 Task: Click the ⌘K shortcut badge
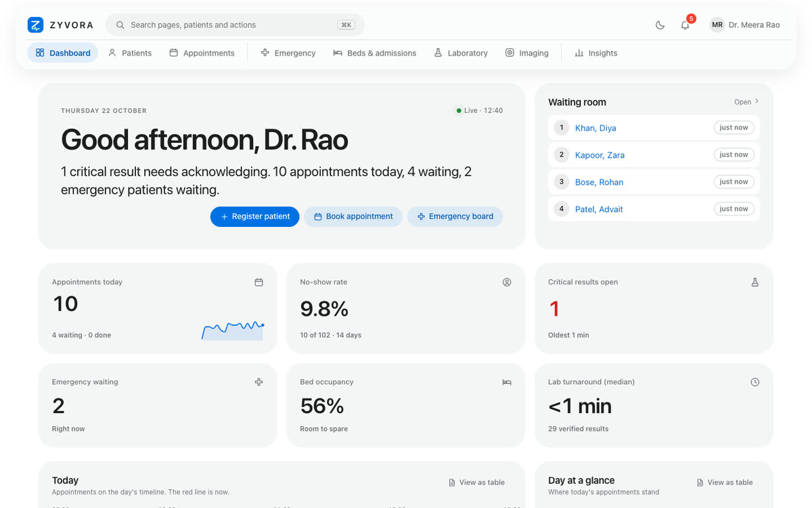[346, 25]
